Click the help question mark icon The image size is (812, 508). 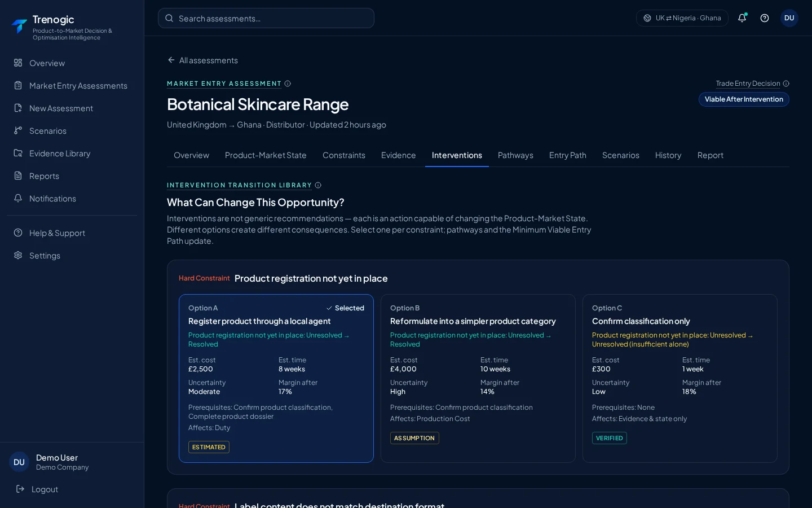pos(765,18)
